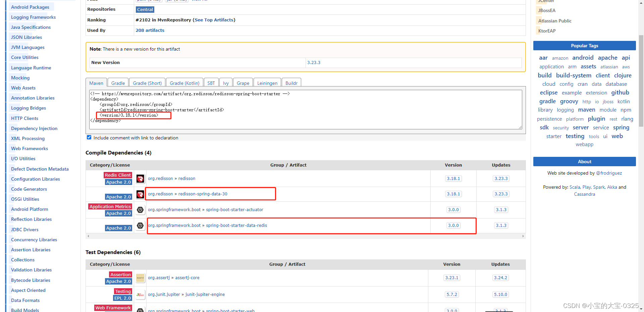Screen dimensions: 644x312
Task: Click the Testing category tag
Action: (123, 291)
